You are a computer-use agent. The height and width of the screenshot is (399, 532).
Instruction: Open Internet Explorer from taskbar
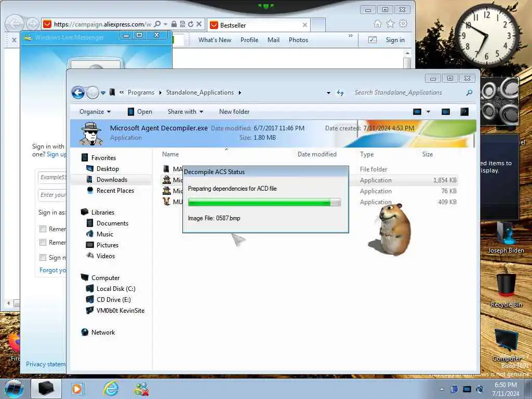tap(111, 389)
